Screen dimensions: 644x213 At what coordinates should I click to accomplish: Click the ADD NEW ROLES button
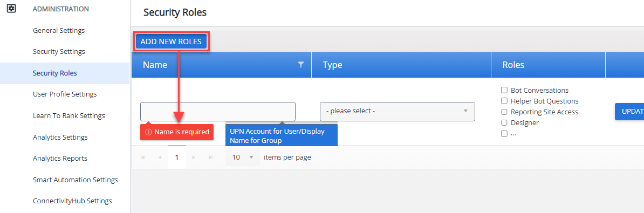tap(171, 42)
